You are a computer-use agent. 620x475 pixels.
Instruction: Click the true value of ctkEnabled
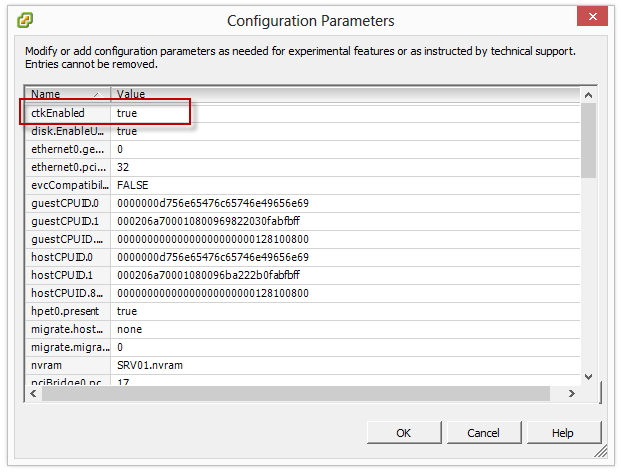pyautogui.click(x=127, y=113)
